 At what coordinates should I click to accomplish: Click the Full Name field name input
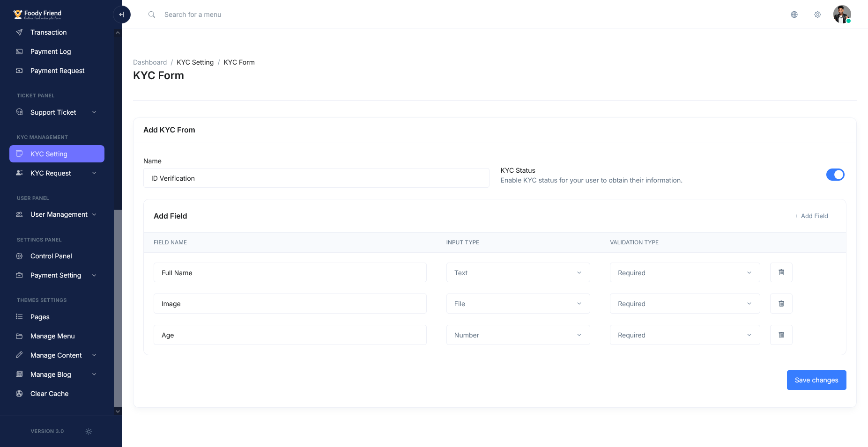tap(290, 272)
